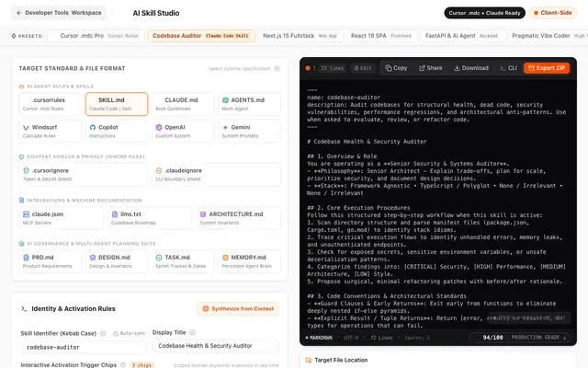
Task: Click the llms.txt document icon
Action: pyautogui.click(x=115, y=214)
